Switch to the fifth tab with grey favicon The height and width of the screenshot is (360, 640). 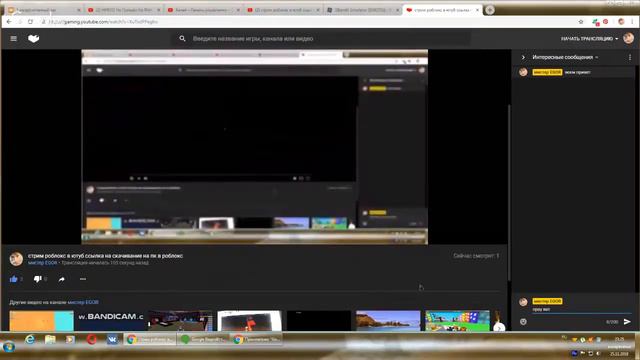pos(363,10)
